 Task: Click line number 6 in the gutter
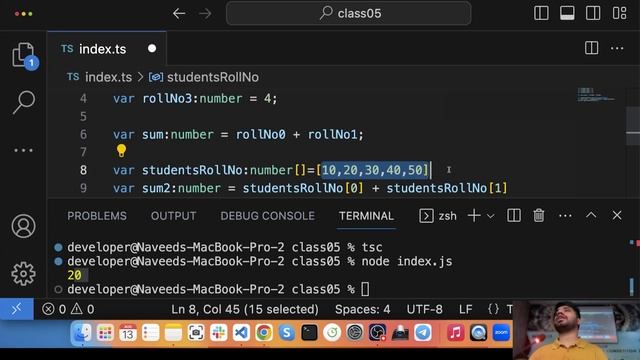pos(83,134)
